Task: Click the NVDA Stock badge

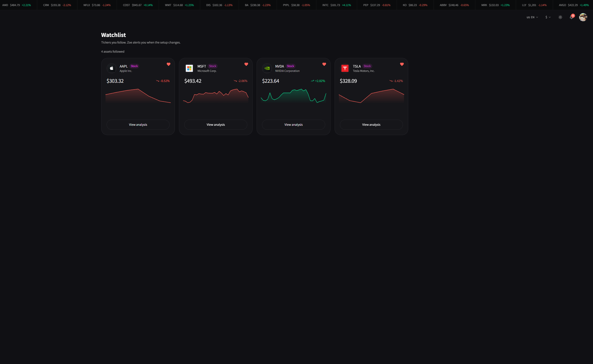Action: (291, 66)
